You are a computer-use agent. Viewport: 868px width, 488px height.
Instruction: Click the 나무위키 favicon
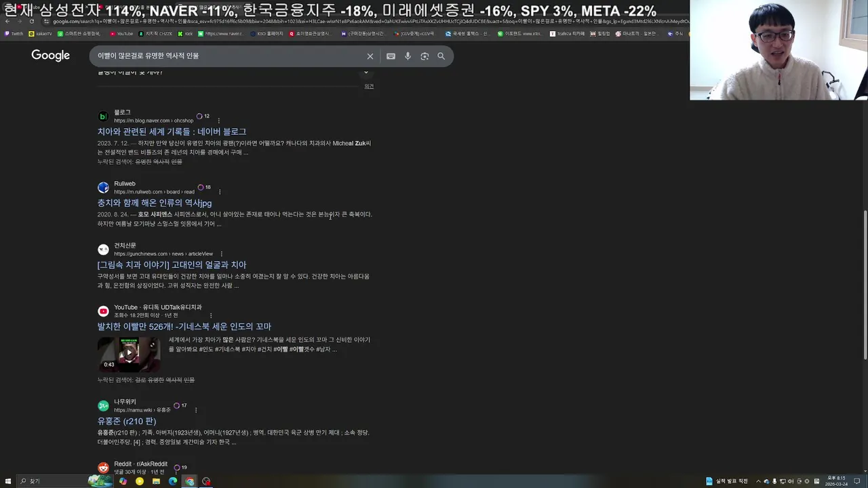[x=103, y=406]
